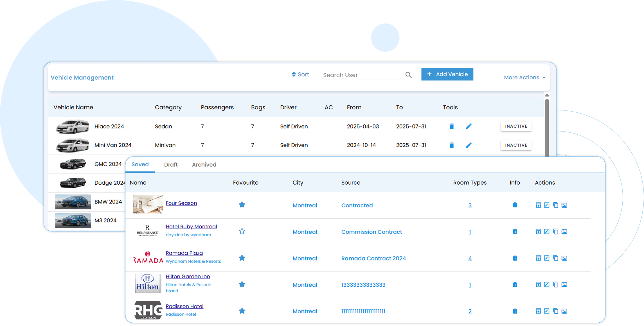
Task: Open Radisson Hotel room types count 2
Action: pyautogui.click(x=470, y=311)
